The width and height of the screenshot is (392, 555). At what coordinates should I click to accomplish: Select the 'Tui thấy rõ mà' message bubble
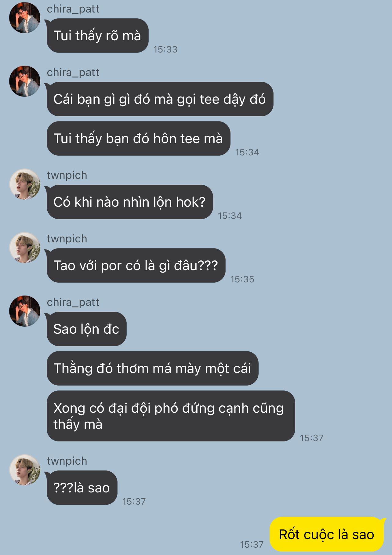(x=97, y=36)
